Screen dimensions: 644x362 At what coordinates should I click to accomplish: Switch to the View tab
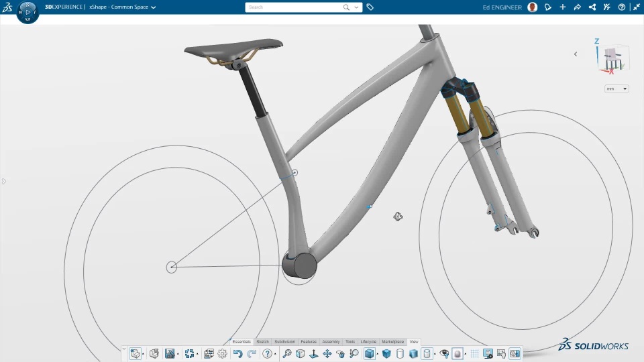pyautogui.click(x=414, y=341)
